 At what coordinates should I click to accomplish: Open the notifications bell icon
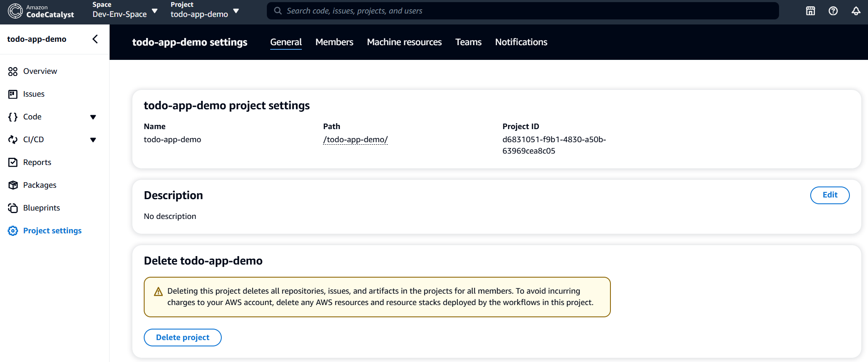(856, 11)
